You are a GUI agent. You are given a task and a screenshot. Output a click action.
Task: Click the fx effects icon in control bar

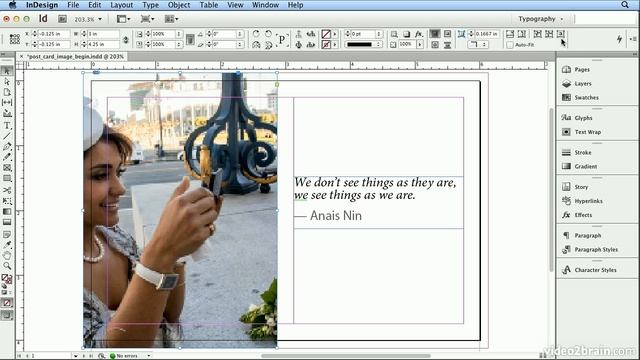coord(419,34)
